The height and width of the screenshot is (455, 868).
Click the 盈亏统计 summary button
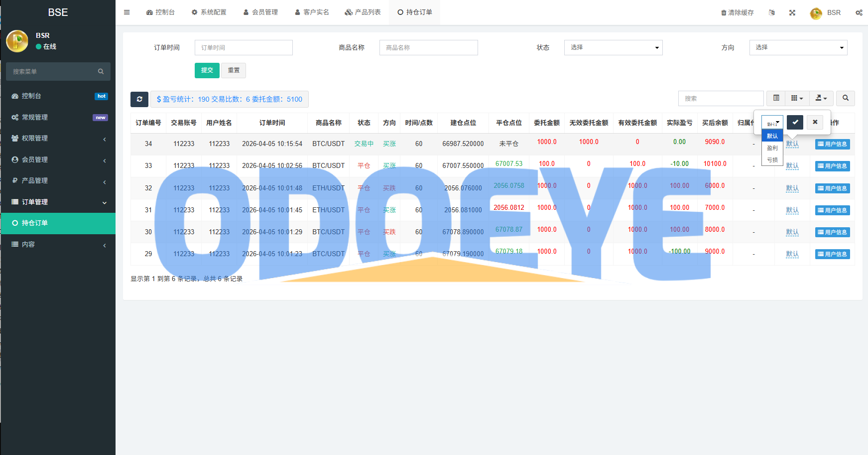[x=230, y=99]
